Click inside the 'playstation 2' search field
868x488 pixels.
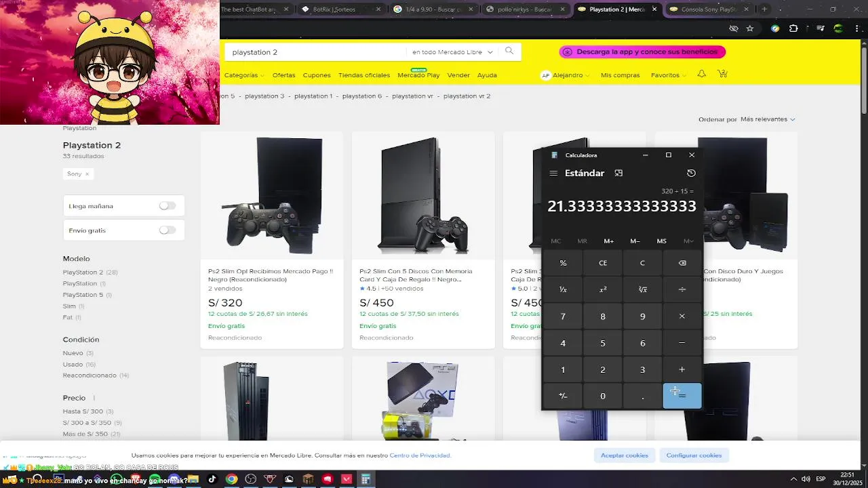click(x=315, y=52)
